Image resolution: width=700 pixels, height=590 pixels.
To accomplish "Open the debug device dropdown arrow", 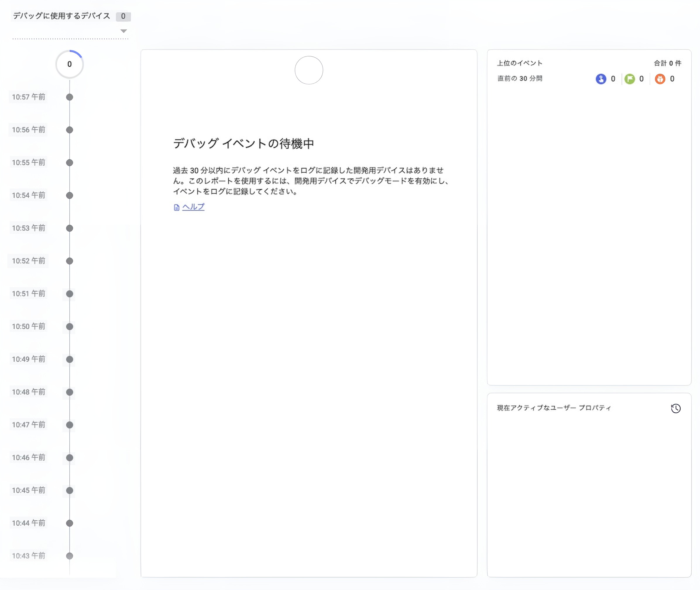I will tap(123, 31).
